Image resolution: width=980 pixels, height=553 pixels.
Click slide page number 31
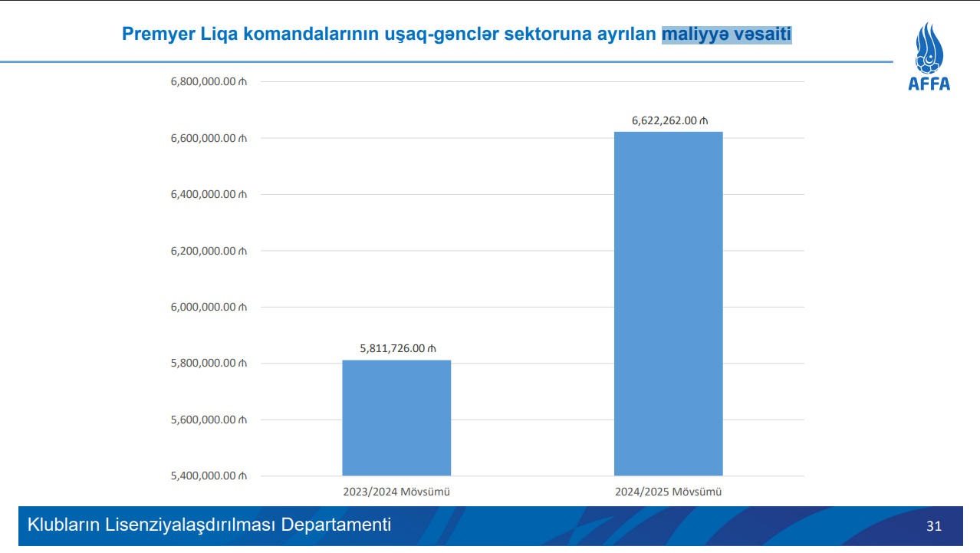(933, 526)
